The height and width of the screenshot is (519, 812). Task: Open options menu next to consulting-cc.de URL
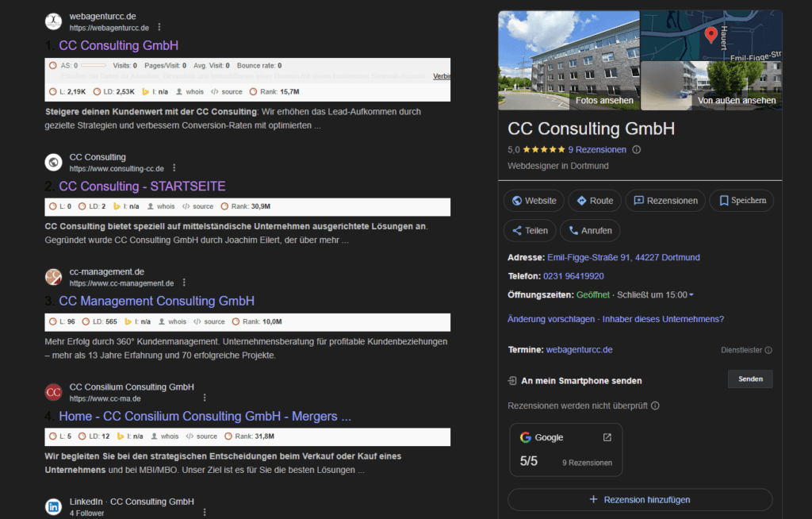click(174, 168)
